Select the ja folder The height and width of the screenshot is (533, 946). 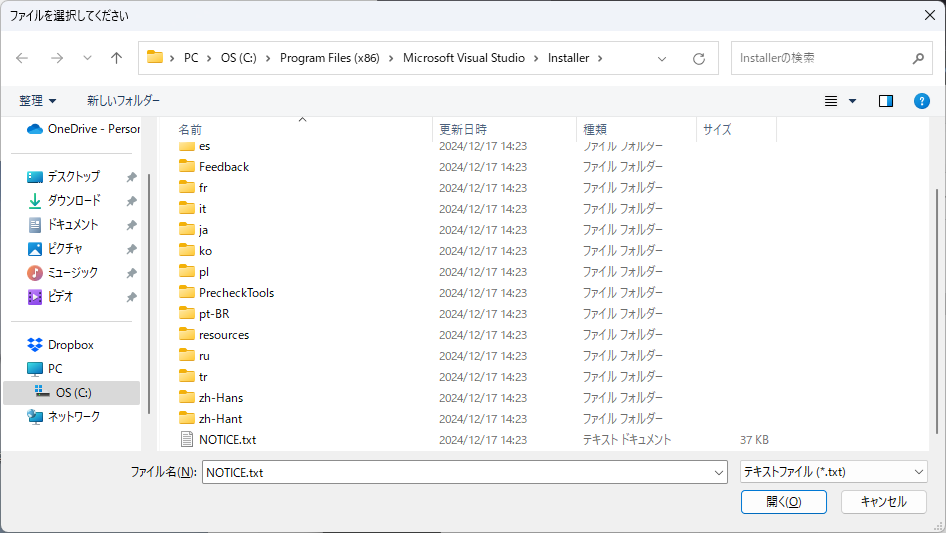point(203,230)
